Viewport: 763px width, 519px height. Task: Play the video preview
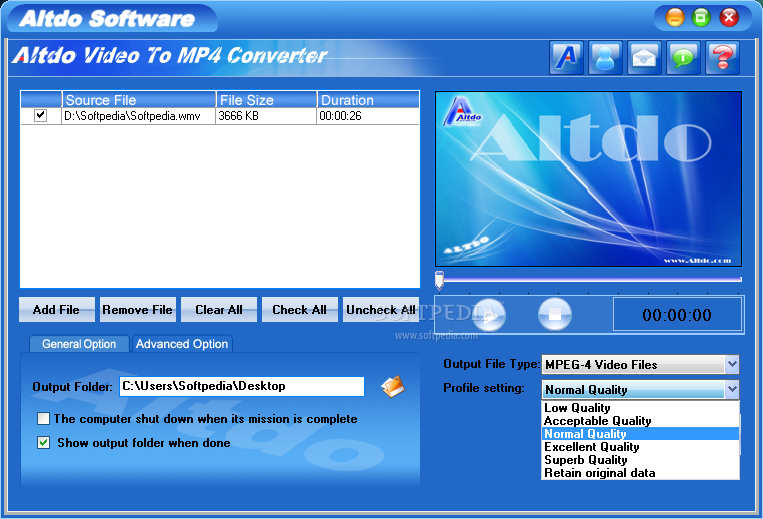coord(489,314)
